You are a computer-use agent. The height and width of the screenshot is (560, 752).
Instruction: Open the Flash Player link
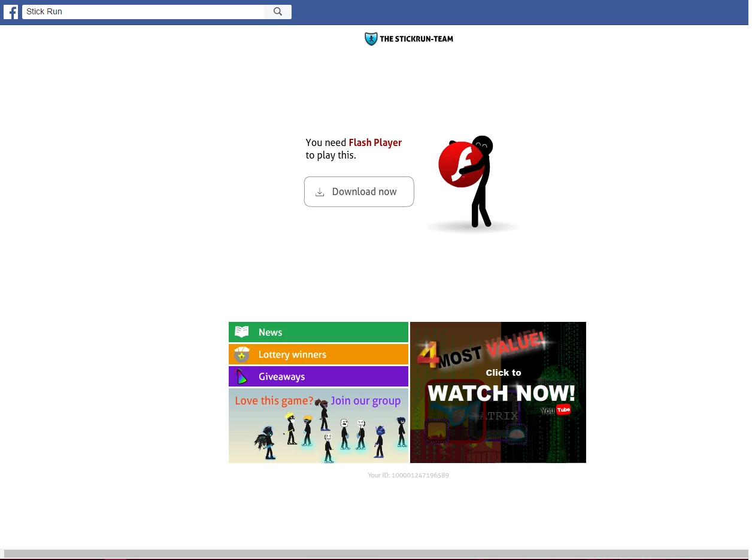375,142
